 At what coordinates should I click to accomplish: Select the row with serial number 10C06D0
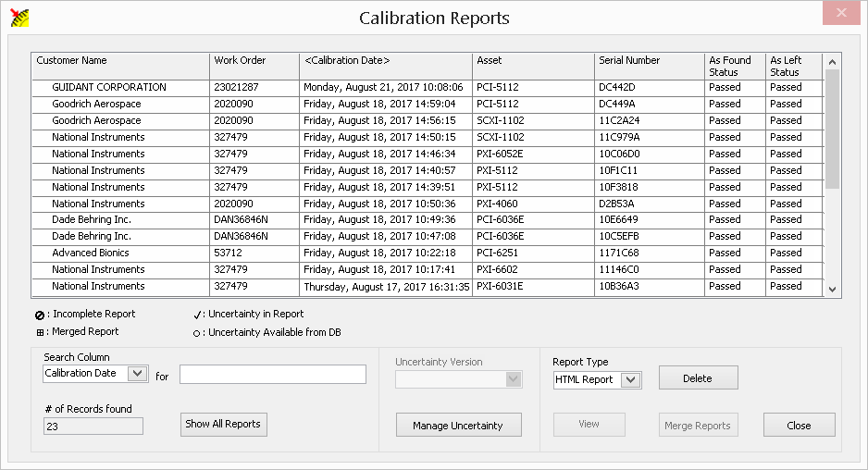click(x=619, y=155)
